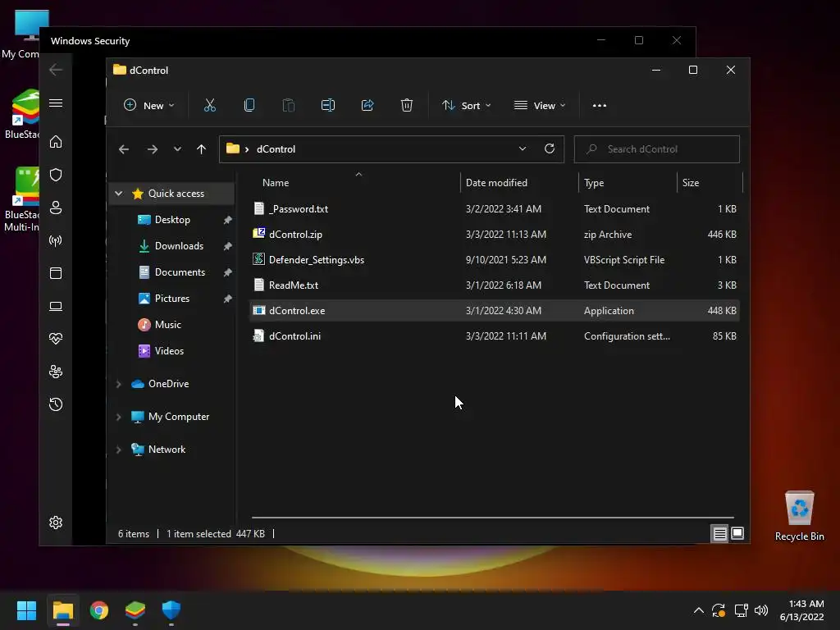Expand the address bar history dropdown
Screen dimensions: 840x630
coord(523,149)
